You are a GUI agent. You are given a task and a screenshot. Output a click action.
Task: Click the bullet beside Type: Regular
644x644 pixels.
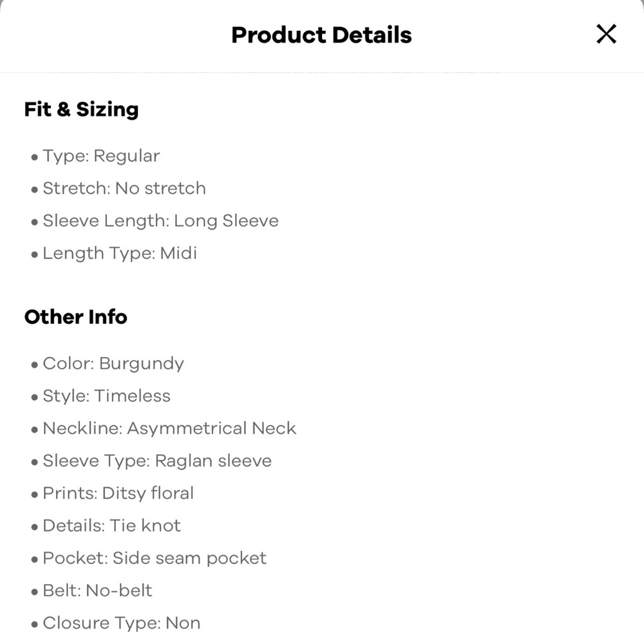click(x=35, y=157)
